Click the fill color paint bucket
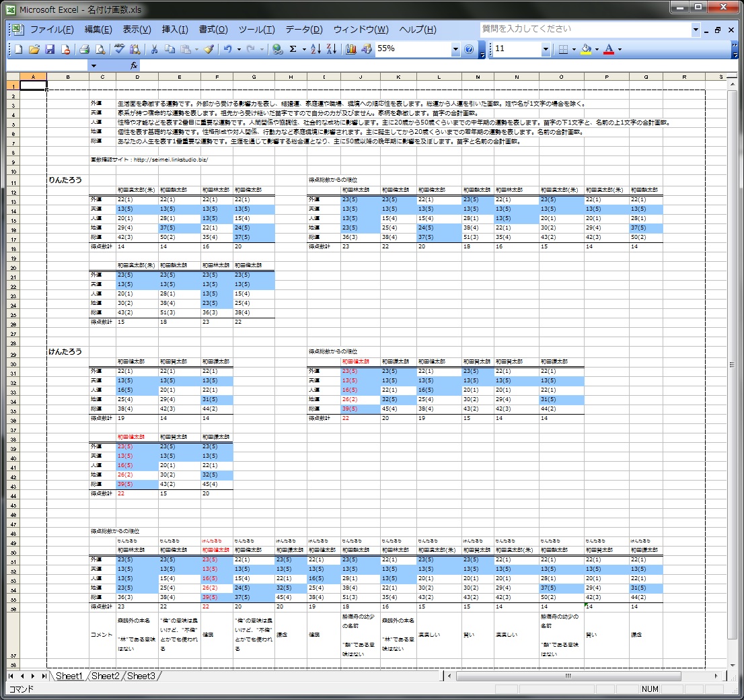744x700 pixels. click(x=586, y=49)
